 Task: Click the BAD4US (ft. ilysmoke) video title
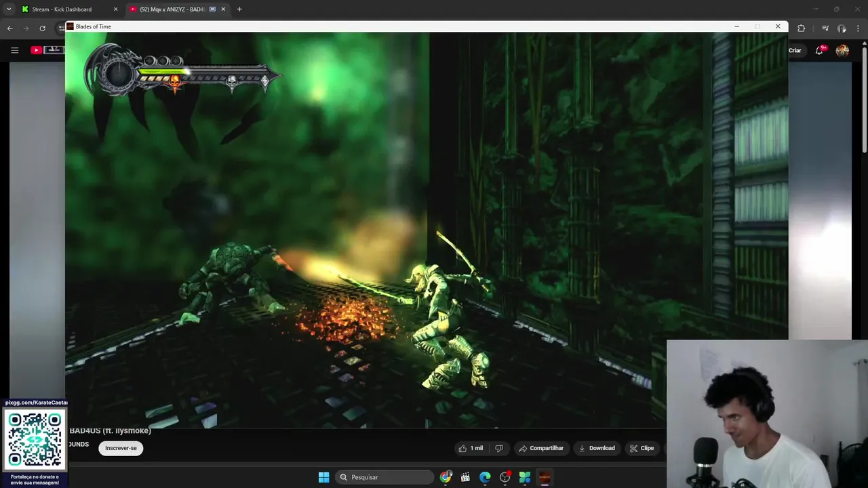110,431
